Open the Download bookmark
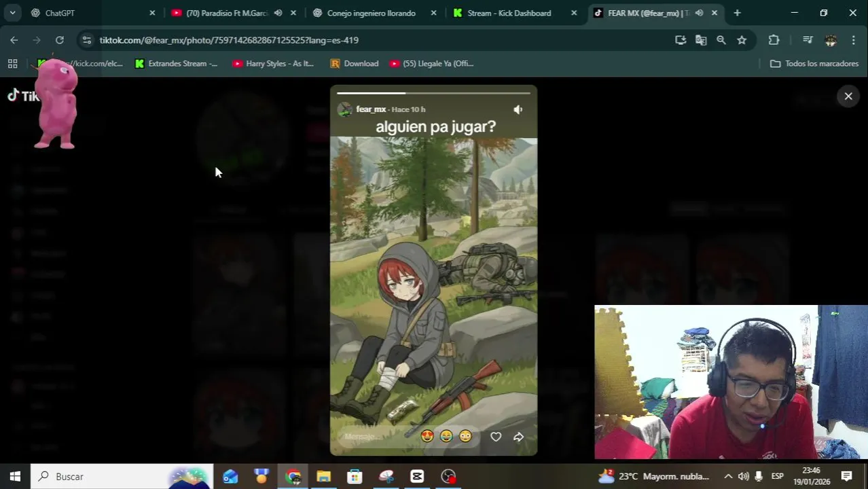Viewport: 868px width, 489px height. click(354, 63)
